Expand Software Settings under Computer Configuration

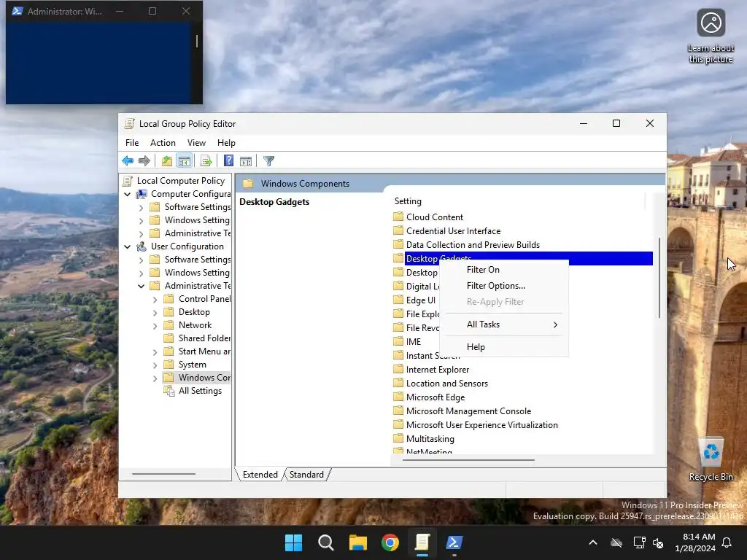click(x=141, y=208)
